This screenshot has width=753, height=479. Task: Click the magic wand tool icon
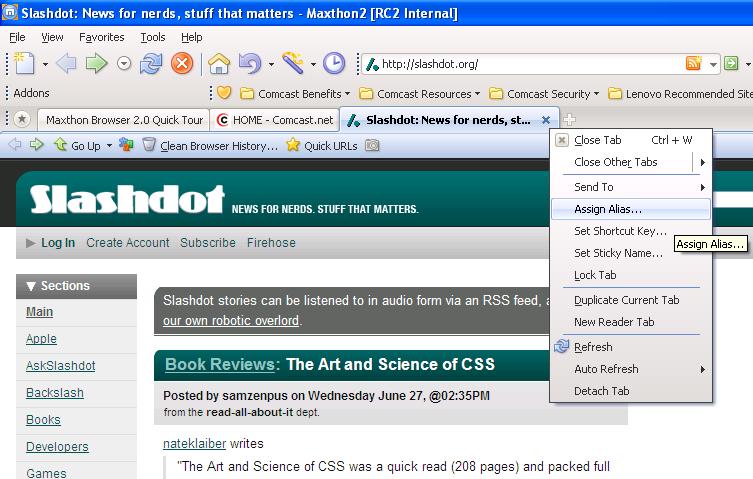293,63
